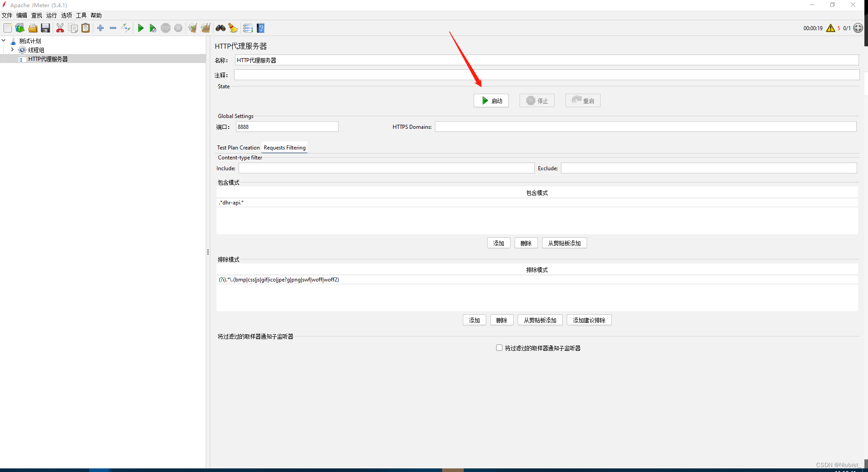Stop the running test with STOP icon
This screenshot has height=472, width=868.
coord(166,28)
